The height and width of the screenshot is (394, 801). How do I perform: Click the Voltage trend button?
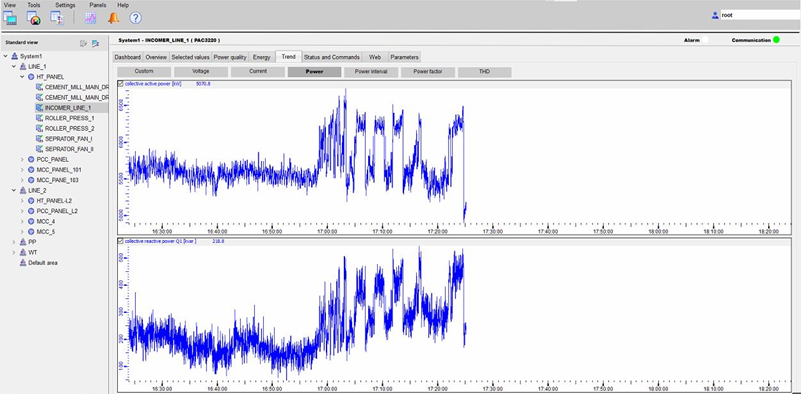[201, 72]
